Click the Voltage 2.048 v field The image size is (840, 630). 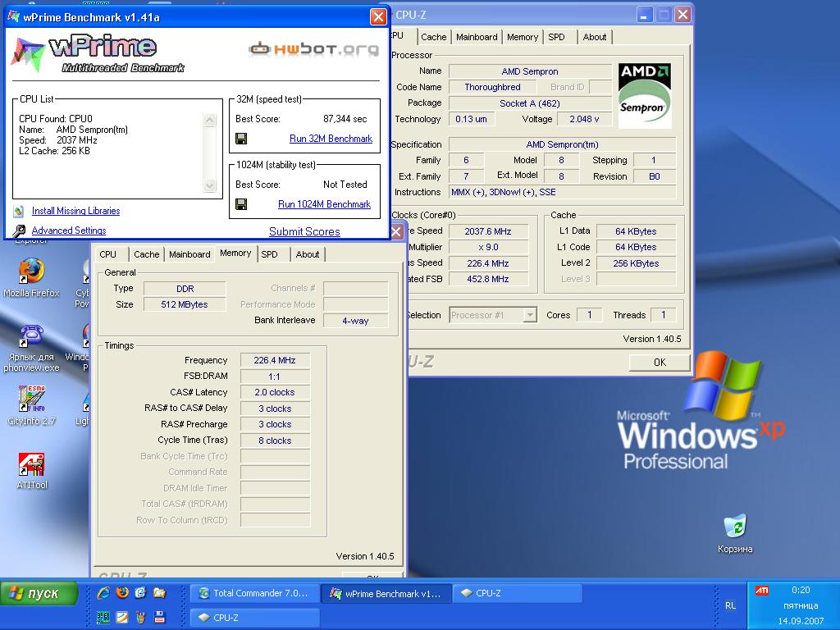click(584, 119)
